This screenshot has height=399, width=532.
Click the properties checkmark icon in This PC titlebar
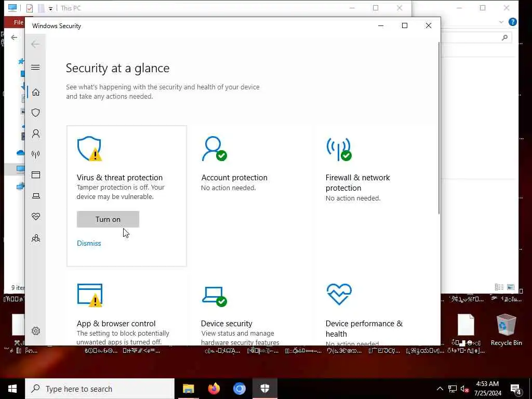(30, 8)
